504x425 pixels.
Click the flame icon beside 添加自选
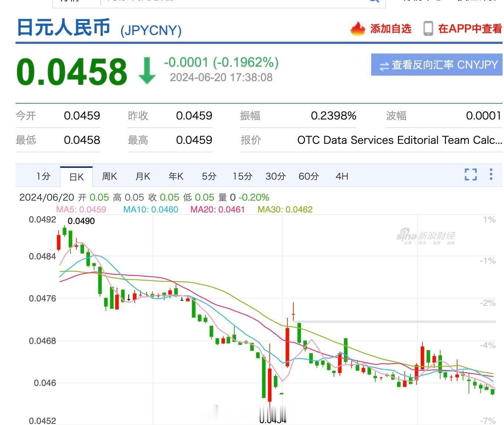[x=358, y=29]
